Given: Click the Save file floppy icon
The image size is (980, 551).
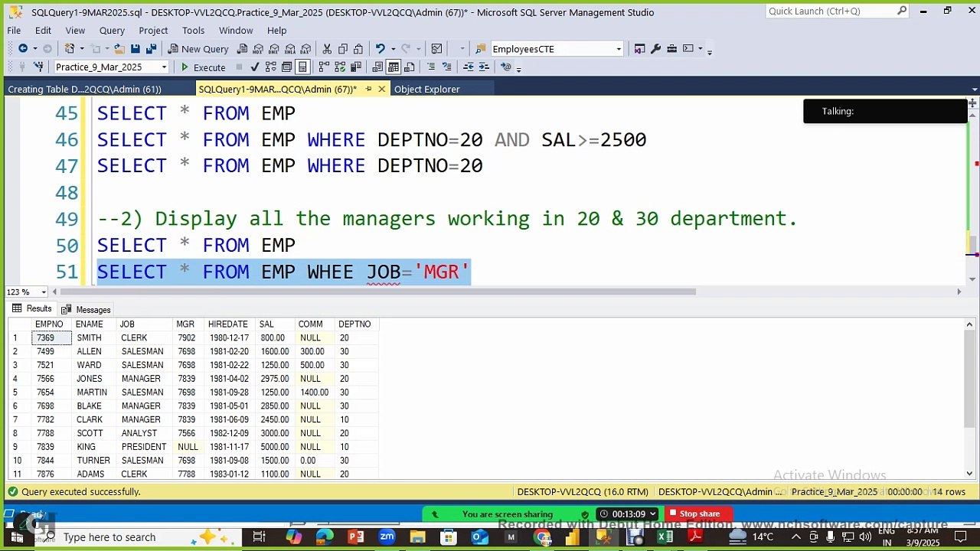Looking at the screenshot, I should pyautogui.click(x=135, y=48).
